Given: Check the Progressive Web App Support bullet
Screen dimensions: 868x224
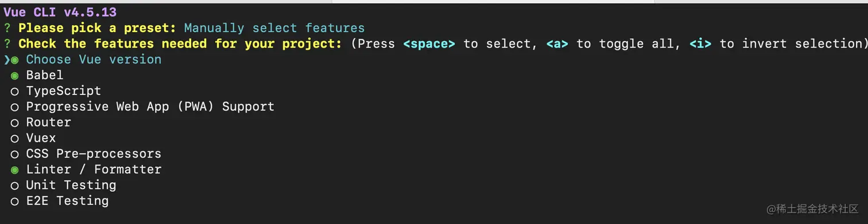Looking at the screenshot, I should click(14, 107).
